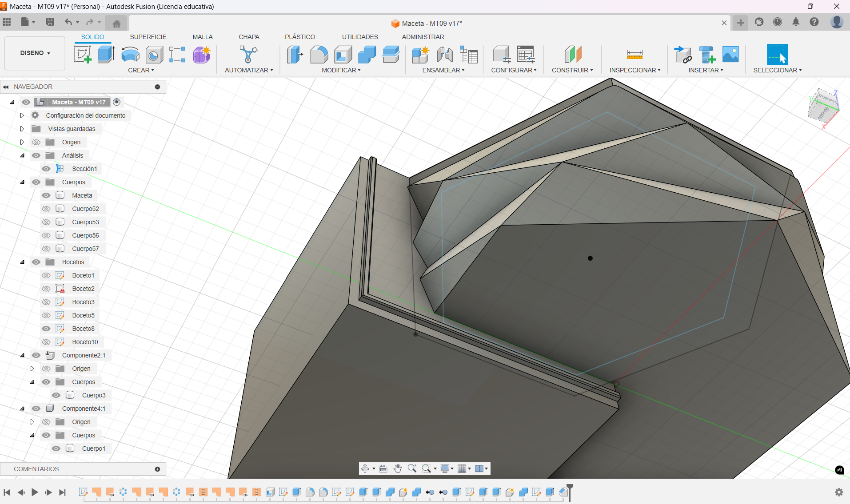The image size is (850, 504).
Task: Open the notifications bell icon
Action: pos(796,22)
